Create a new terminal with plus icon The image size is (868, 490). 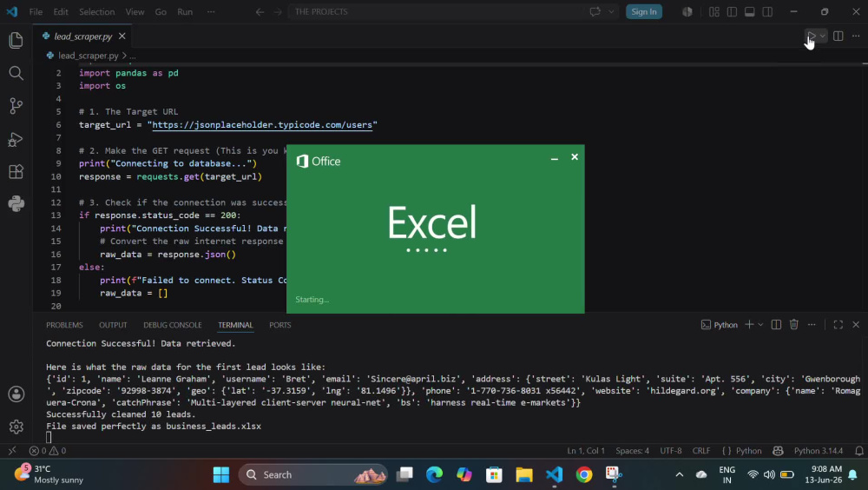749,324
